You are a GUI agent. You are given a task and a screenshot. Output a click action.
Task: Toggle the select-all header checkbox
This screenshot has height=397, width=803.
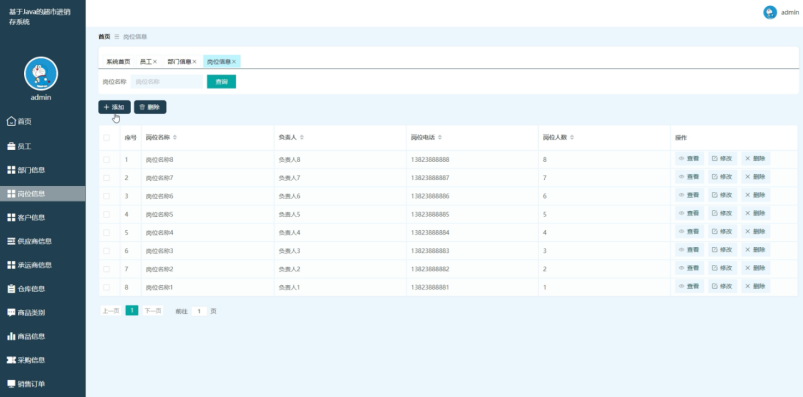point(107,138)
